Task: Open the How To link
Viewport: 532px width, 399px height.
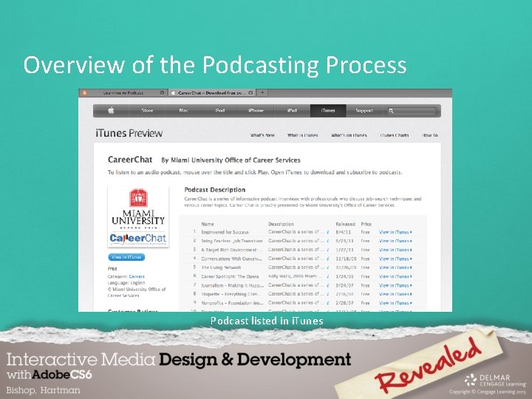Action: pos(430,135)
